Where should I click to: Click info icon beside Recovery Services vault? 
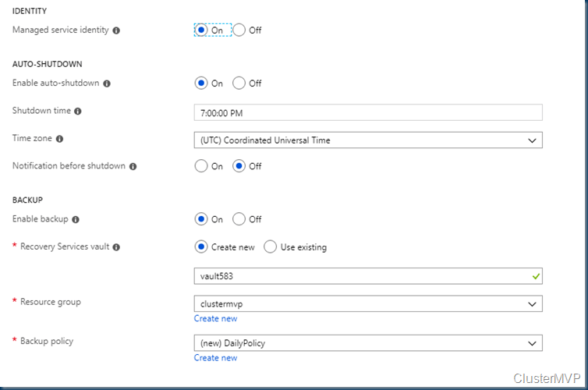[116, 247]
